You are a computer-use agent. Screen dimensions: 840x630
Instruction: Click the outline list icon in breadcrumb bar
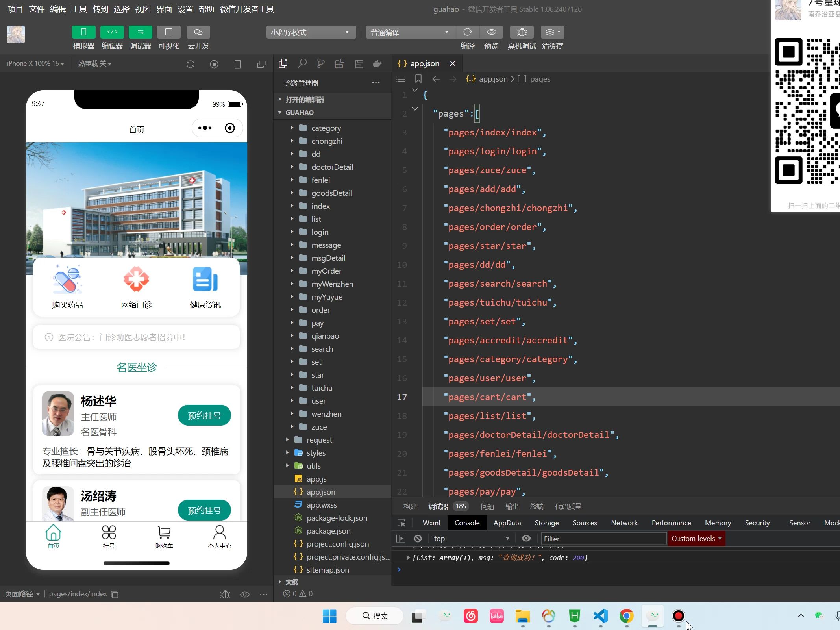[x=401, y=79]
